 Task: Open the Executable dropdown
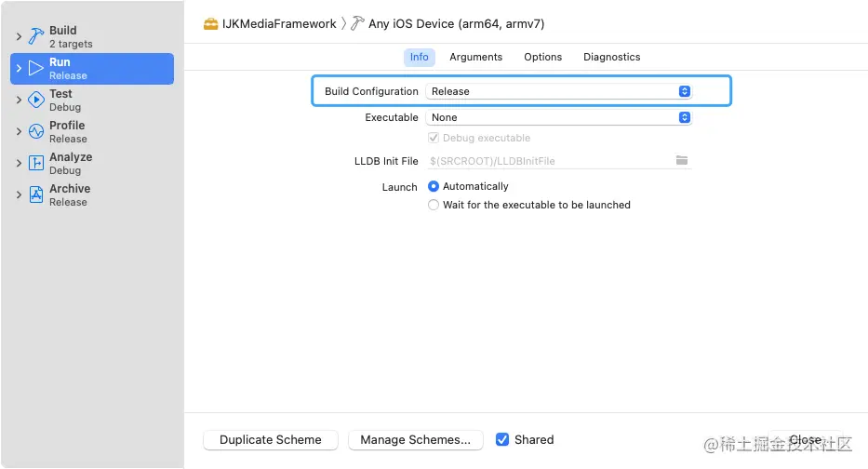(x=558, y=117)
